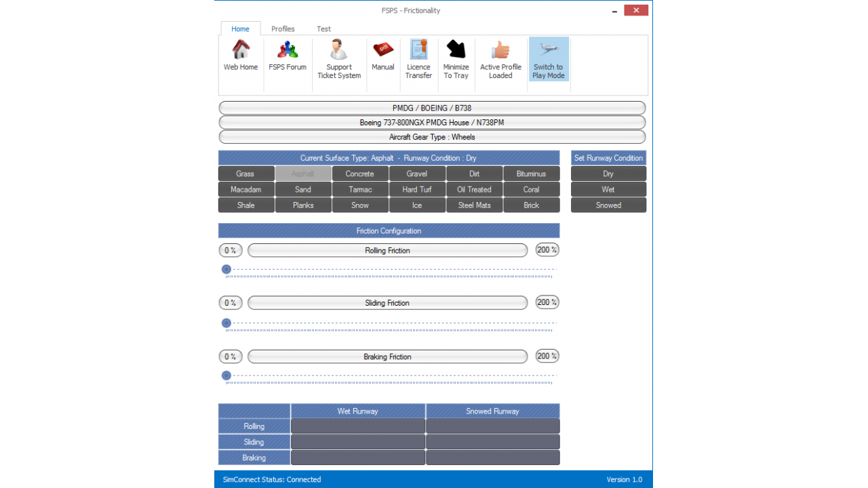Select Macadam surface type
This screenshot has width=868, height=488.
pos(246,189)
